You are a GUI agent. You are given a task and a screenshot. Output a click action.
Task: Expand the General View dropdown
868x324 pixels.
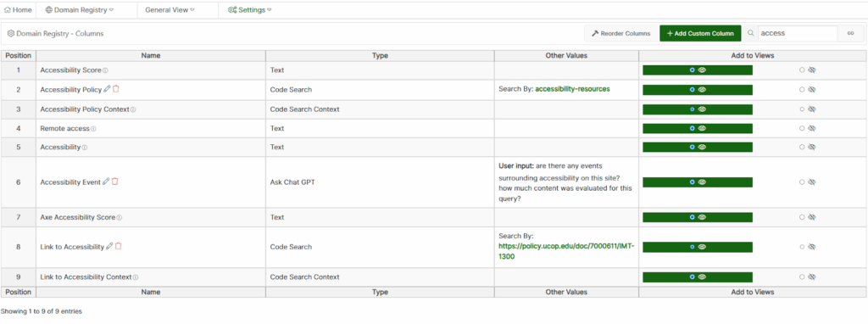[170, 10]
